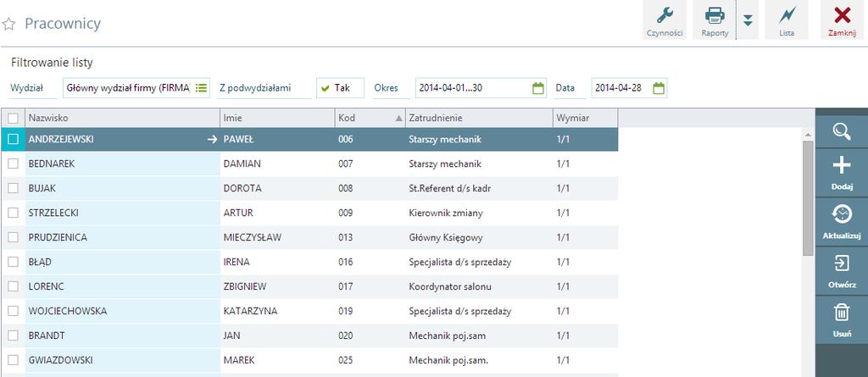
Task: Check the checkbox for WOJCIECHOWSKA
Action: click(x=14, y=311)
